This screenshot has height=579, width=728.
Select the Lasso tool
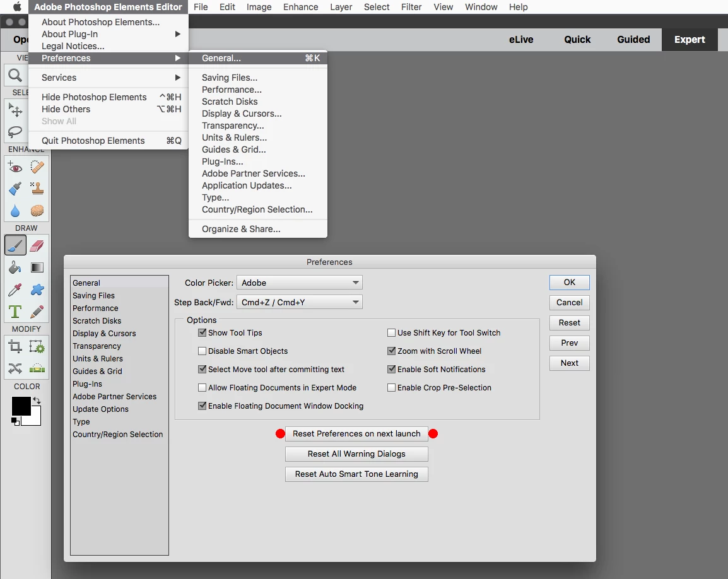point(15,132)
